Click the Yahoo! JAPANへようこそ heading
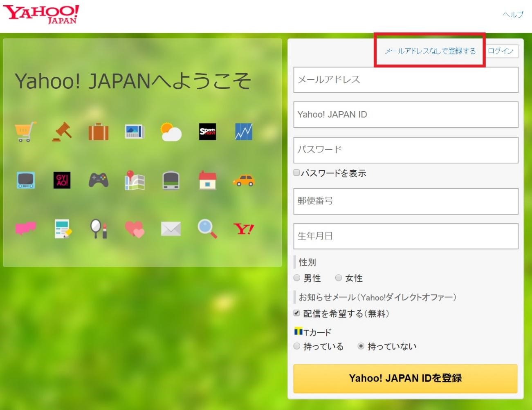Viewport: 532px width, 410px height. (133, 81)
